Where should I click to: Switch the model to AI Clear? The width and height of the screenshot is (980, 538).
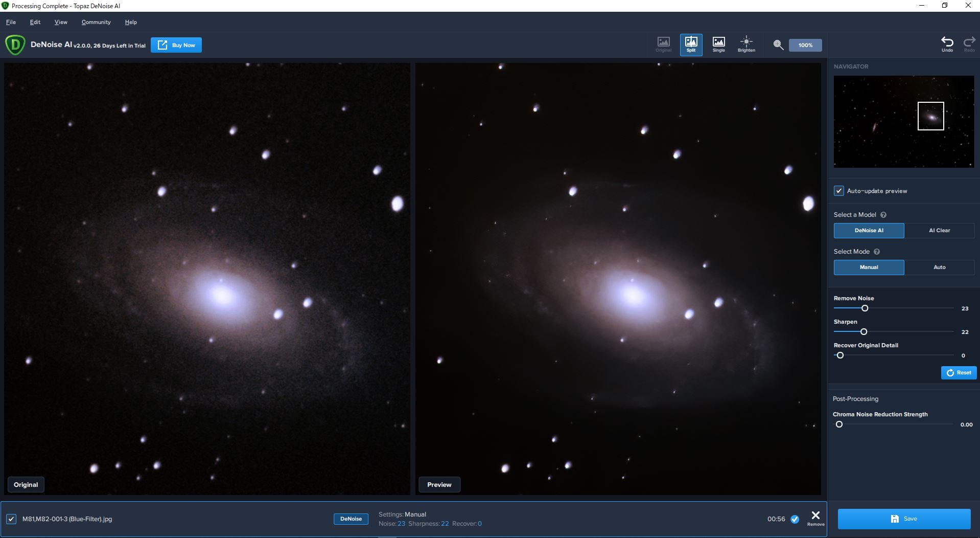pos(939,231)
